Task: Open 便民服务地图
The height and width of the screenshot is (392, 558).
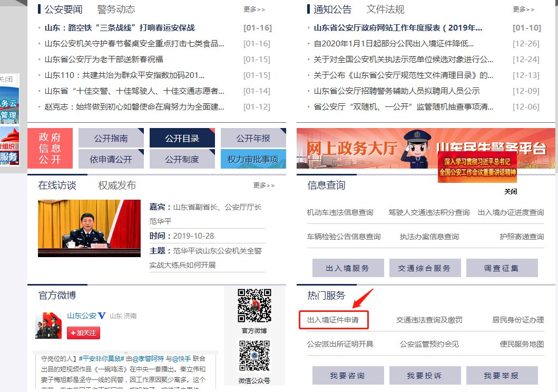Action: [522, 344]
